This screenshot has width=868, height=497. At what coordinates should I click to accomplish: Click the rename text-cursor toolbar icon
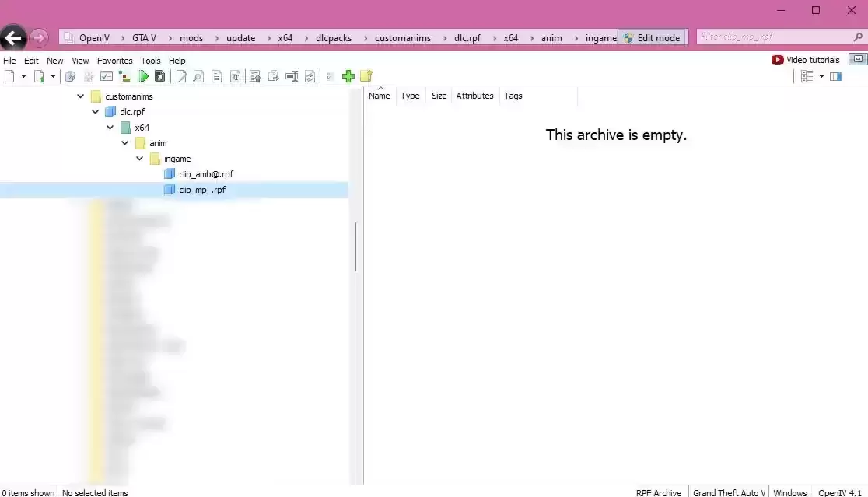[292, 76]
